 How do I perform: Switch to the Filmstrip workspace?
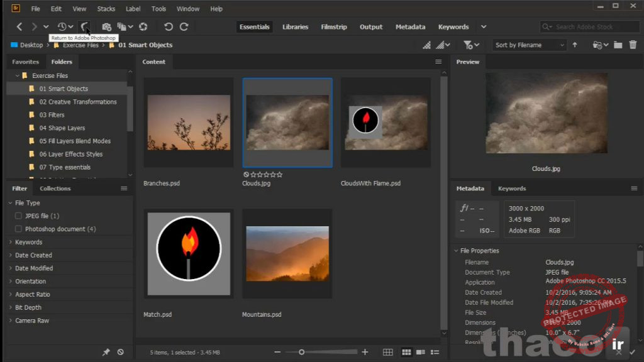click(x=333, y=27)
